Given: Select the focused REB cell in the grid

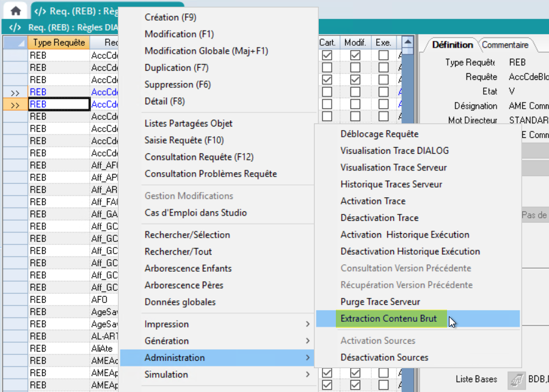Looking at the screenshot, I should pyautogui.click(x=59, y=104).
